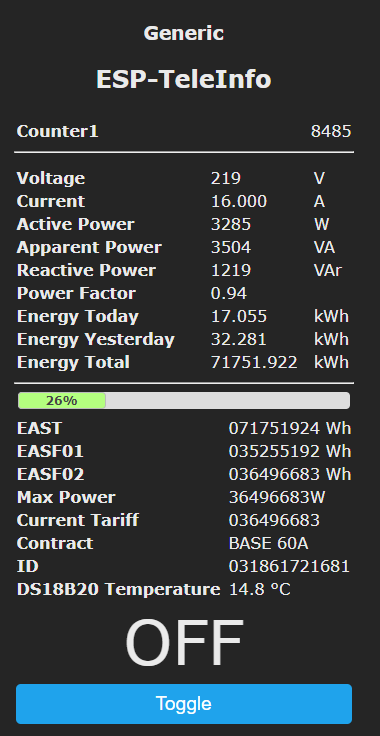
Task: Click the Energy Yesterday value 32.281
Action: coord(239,339)
